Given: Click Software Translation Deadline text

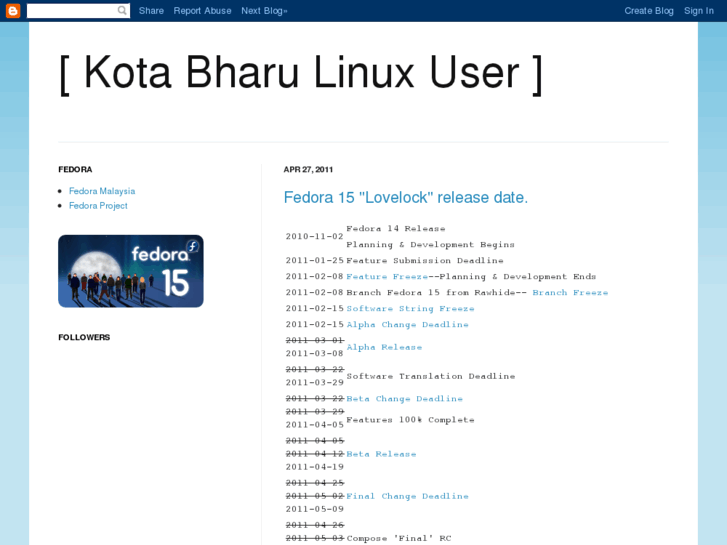Looking at the screenshot, I should (431, 376).
